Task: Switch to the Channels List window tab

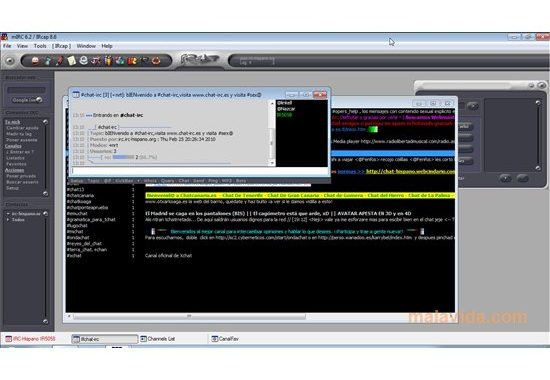Action: (158, 339)
